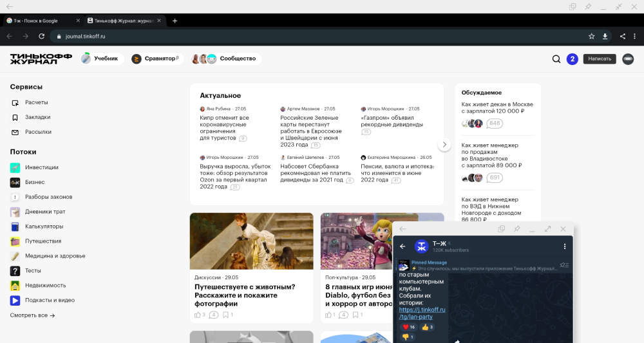This screenshot has height=343, width=644.
Task: Click the browser share icon
Action: coord(623,36)
